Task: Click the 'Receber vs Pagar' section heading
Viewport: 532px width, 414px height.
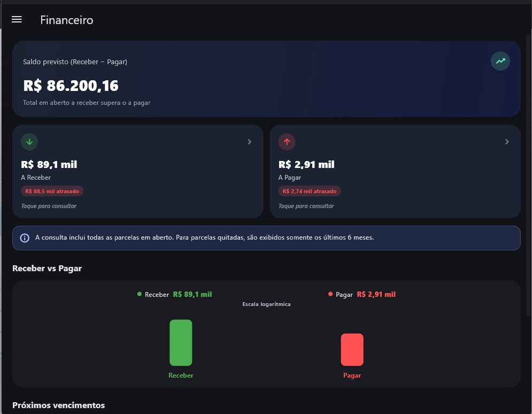Action: 47,269
